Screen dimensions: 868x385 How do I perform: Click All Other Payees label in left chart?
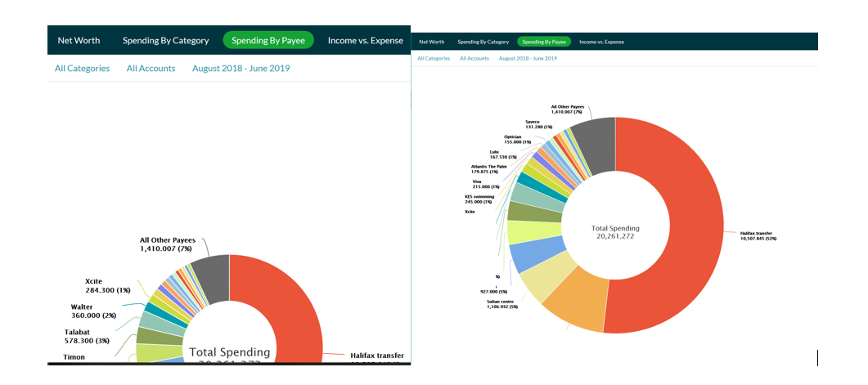click(166, 244)
